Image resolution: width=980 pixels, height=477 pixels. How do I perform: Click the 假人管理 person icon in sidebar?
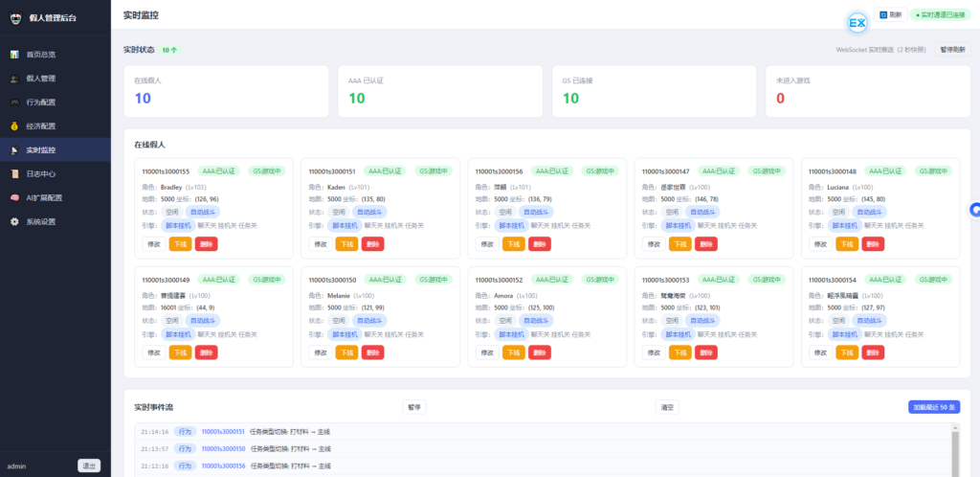[x=14, y=79]
